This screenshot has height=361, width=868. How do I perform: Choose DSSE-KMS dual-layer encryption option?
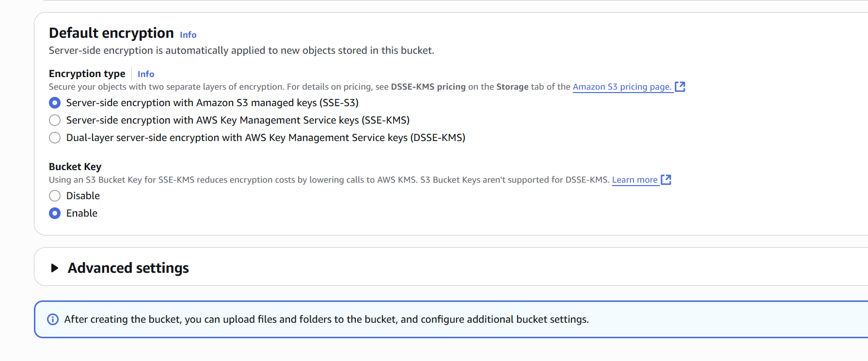point(55,138)
